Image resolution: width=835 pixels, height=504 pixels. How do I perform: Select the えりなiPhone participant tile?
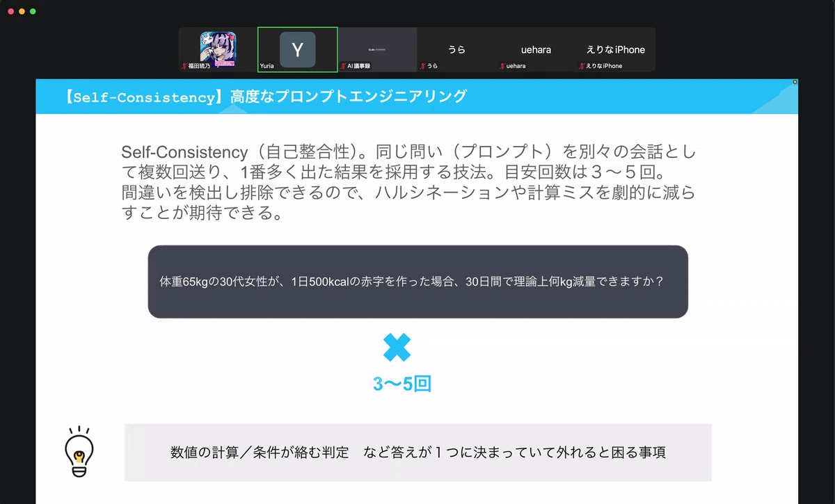(x=615, y=49)
